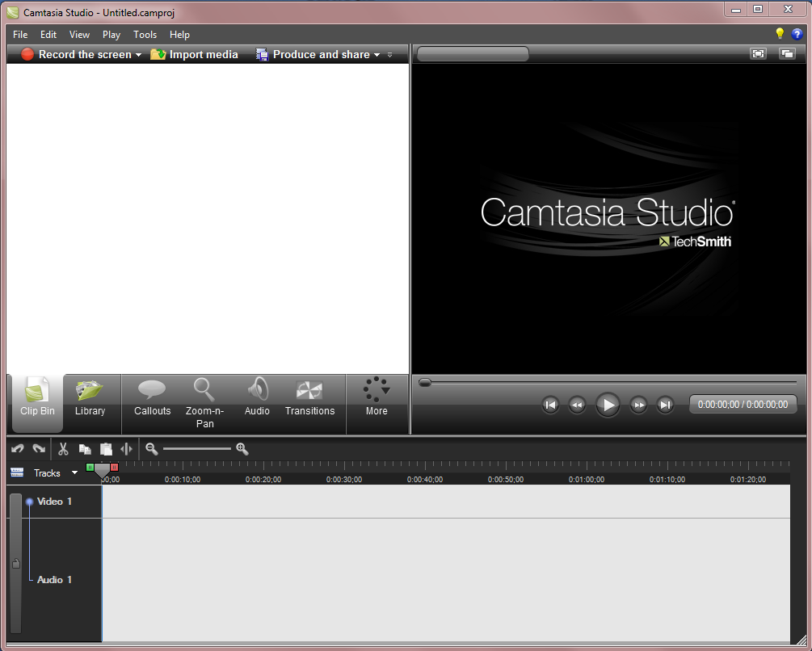Click the Paste clipboard icon
This screenshot has height=651, width=812.
pos(106,448)
